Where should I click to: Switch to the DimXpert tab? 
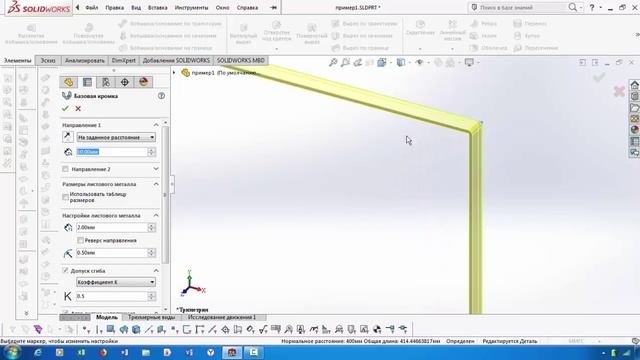click(124, 60)
